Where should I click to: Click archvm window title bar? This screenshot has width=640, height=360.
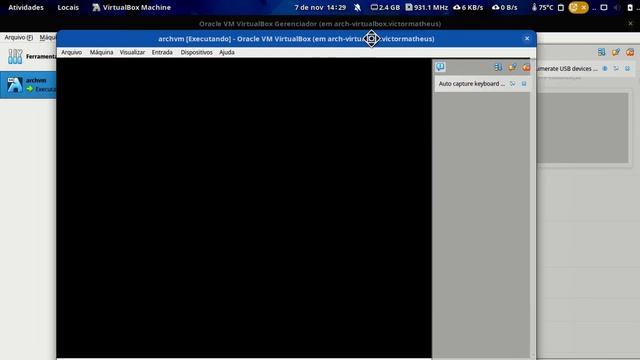[296, 39]
